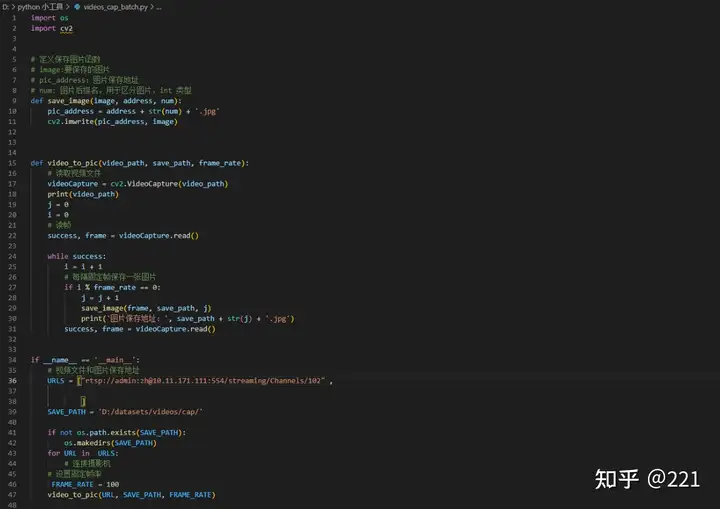The image size is (720, 509).
Task: Click 'save_image(frame, save_path, j)' call
Action: click(x=146, y=308)
